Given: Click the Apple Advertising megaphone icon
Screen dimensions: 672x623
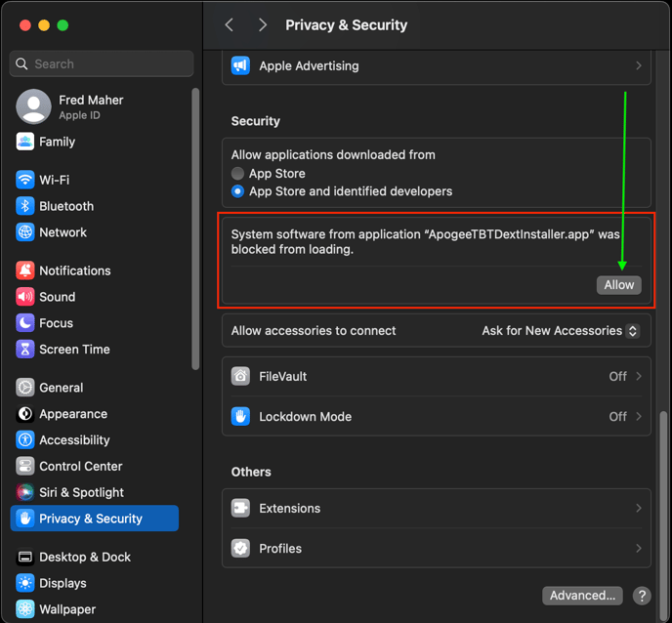Looking at the screenshot, I should [x=240, y=65].
